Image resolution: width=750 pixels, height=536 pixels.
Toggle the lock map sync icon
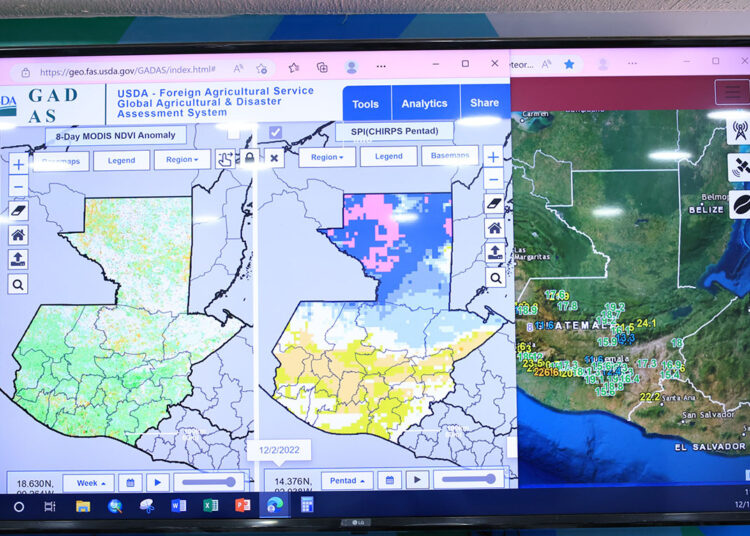249,158
